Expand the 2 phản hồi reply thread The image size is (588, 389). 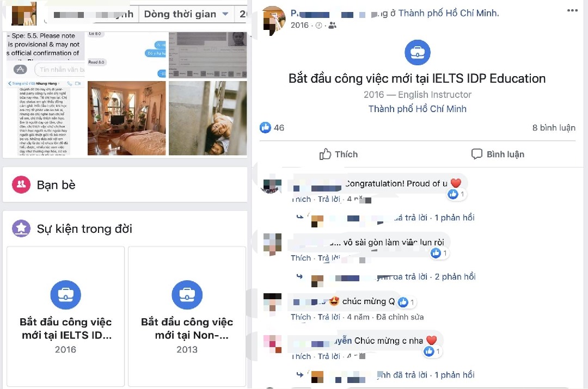coord(455,276)
